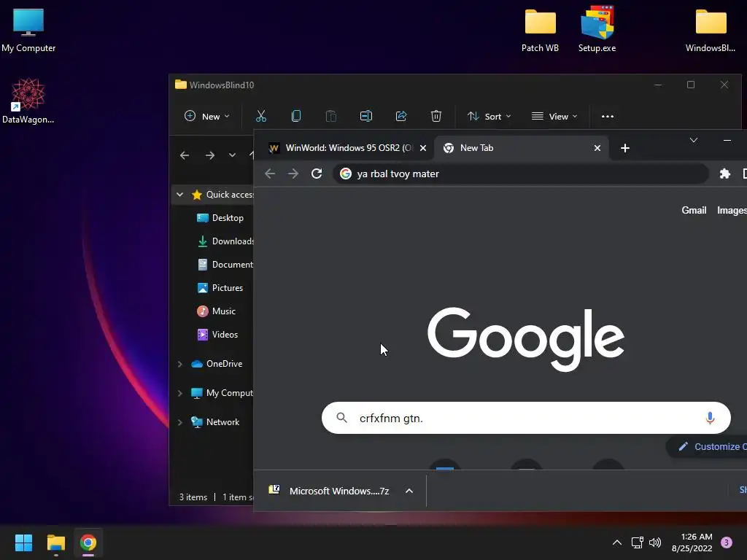The width and height of the screenshot is (747, 560).
Task: Select Desktop in the Quick access list
Action: 220,217
